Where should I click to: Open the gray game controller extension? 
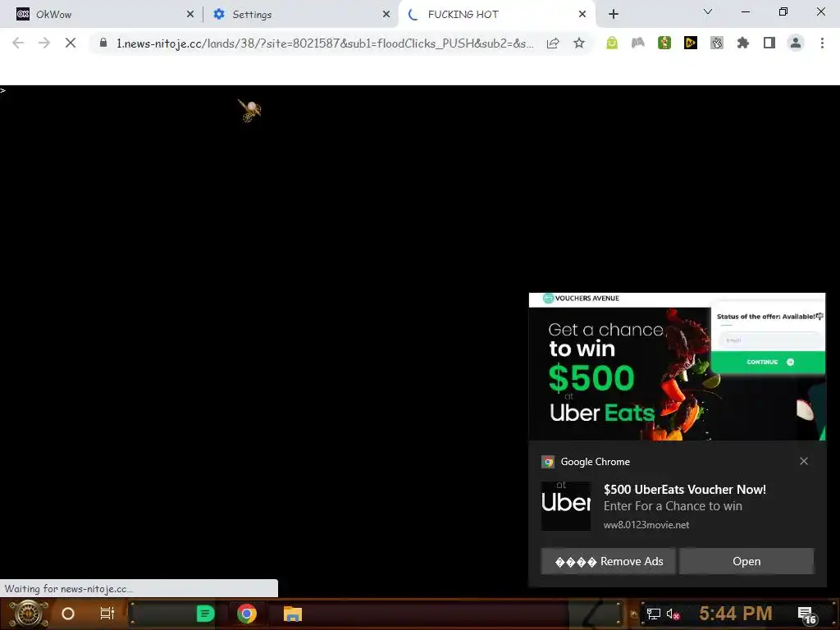[638, 43]
